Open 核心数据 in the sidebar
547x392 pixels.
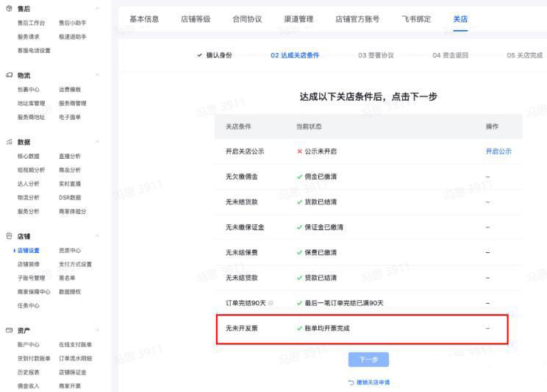29,156
